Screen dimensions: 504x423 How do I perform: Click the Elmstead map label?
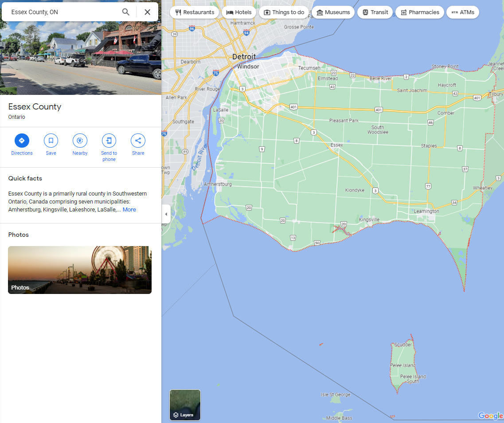(328, 78)
